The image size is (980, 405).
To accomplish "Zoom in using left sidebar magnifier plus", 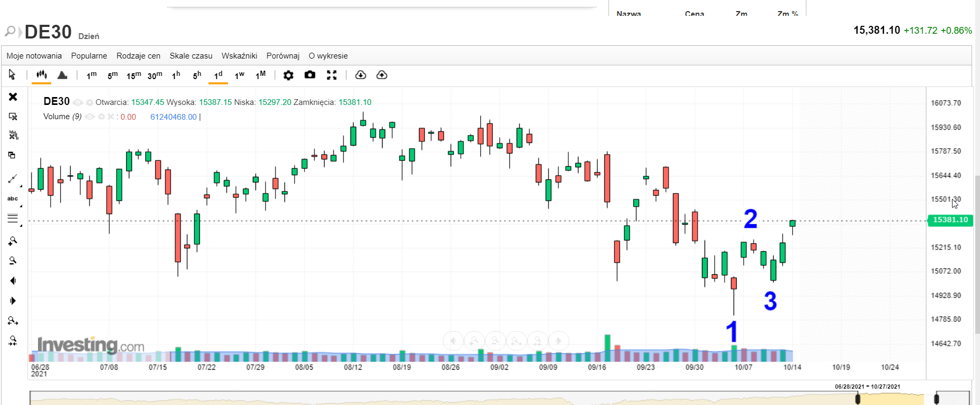I will 13,241.
